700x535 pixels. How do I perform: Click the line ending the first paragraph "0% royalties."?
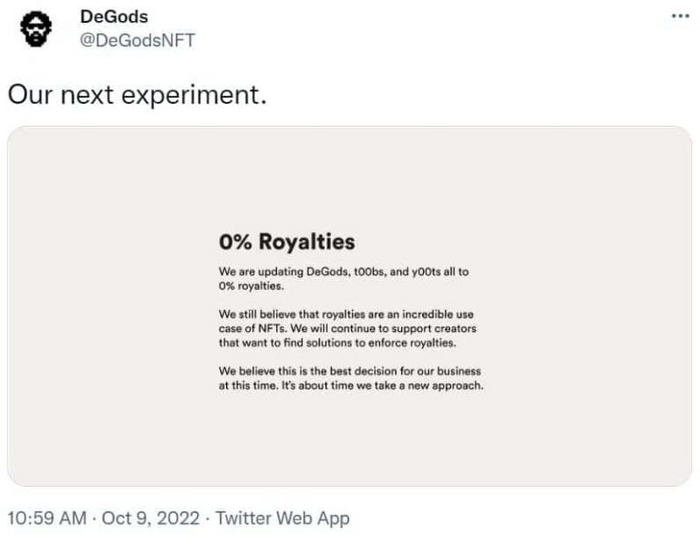click(251, 285)
